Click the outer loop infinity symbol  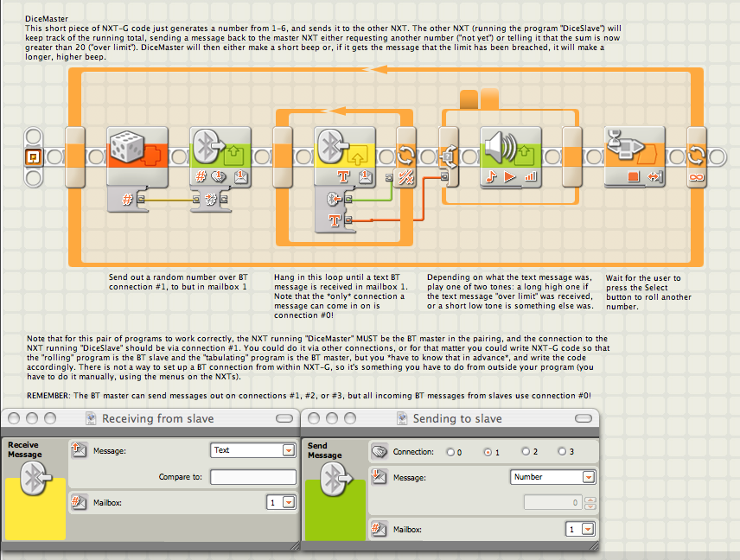(697, 177)
